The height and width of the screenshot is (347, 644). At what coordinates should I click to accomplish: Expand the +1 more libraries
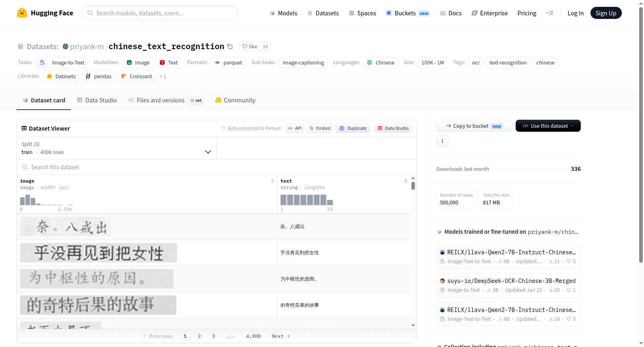[x=163, y=76]
